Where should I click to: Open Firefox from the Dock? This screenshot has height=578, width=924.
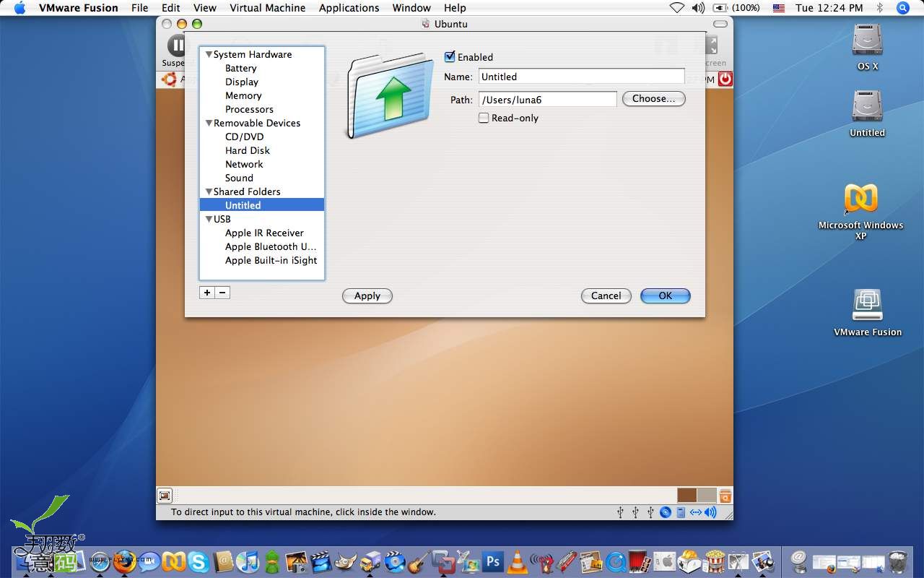(124, 562)
